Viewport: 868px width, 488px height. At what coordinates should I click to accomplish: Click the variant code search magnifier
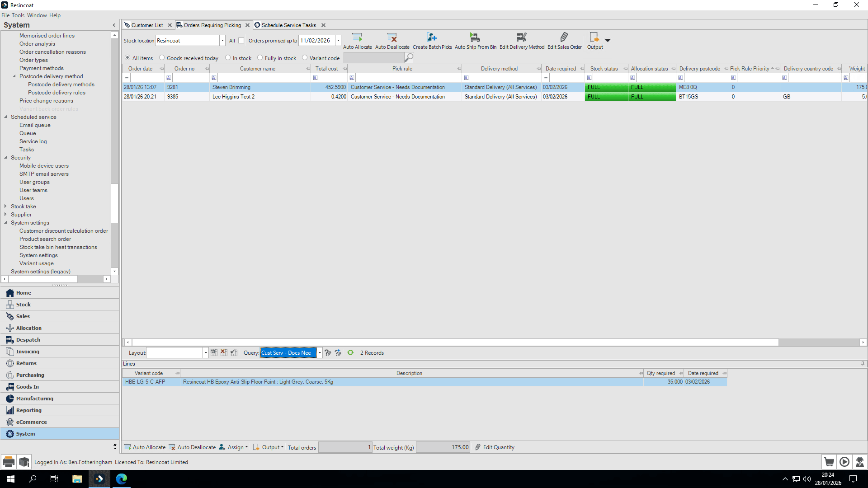[x=409, y=58]
